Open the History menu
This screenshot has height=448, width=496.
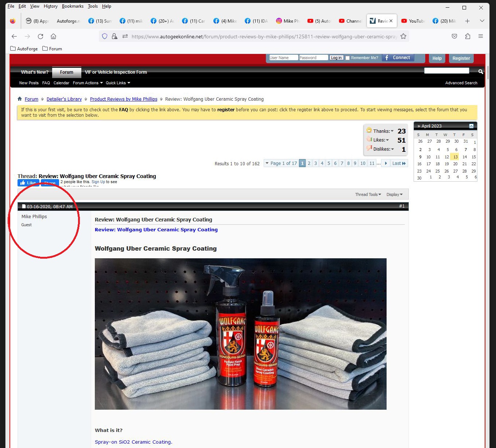(51, 6)
